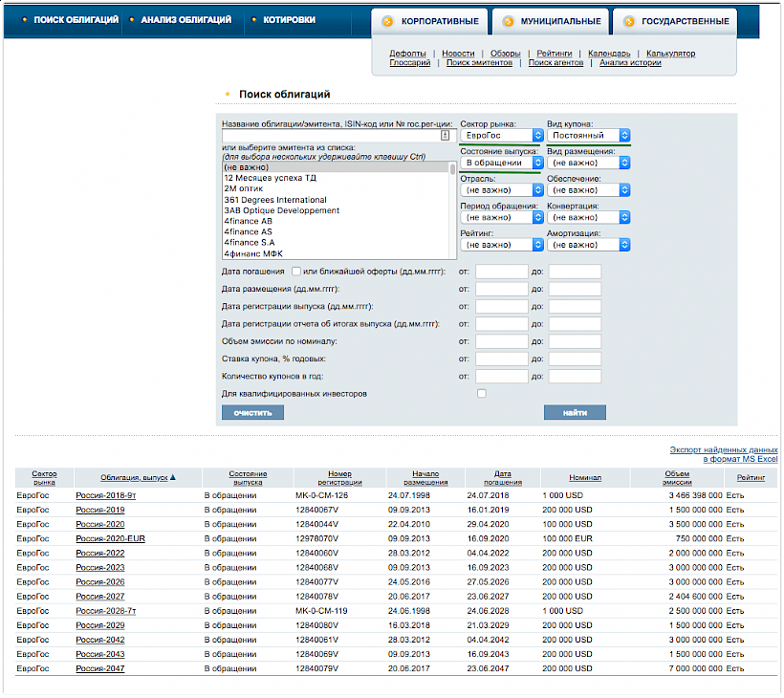Open the Дефолты link

pos(407,54)
